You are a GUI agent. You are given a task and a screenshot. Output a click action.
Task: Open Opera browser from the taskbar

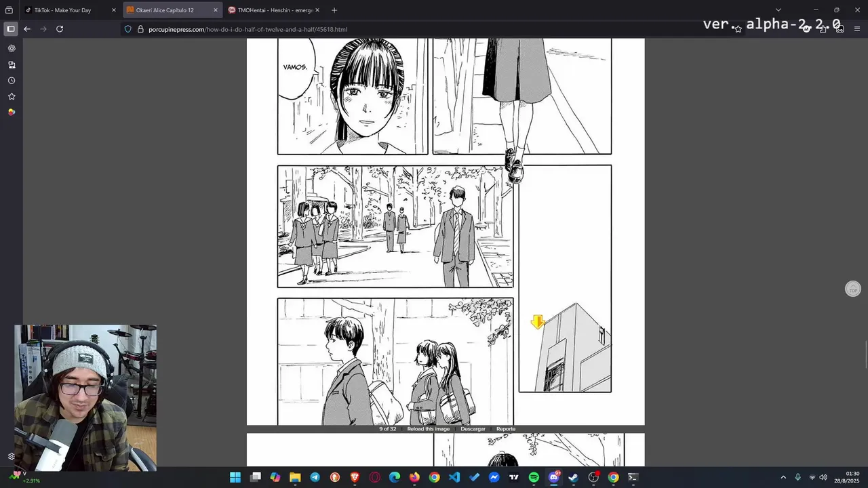375,477
